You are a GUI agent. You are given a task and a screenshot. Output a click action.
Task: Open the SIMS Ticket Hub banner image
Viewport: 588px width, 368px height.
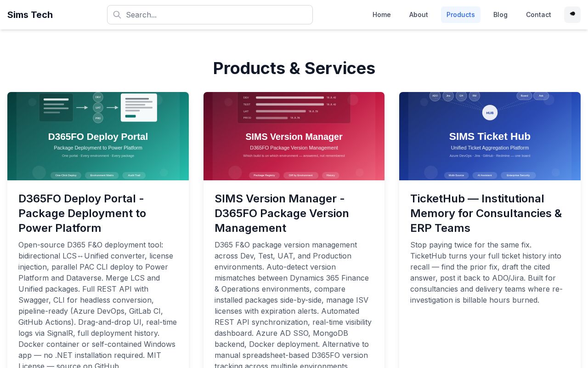coord(490,136)
